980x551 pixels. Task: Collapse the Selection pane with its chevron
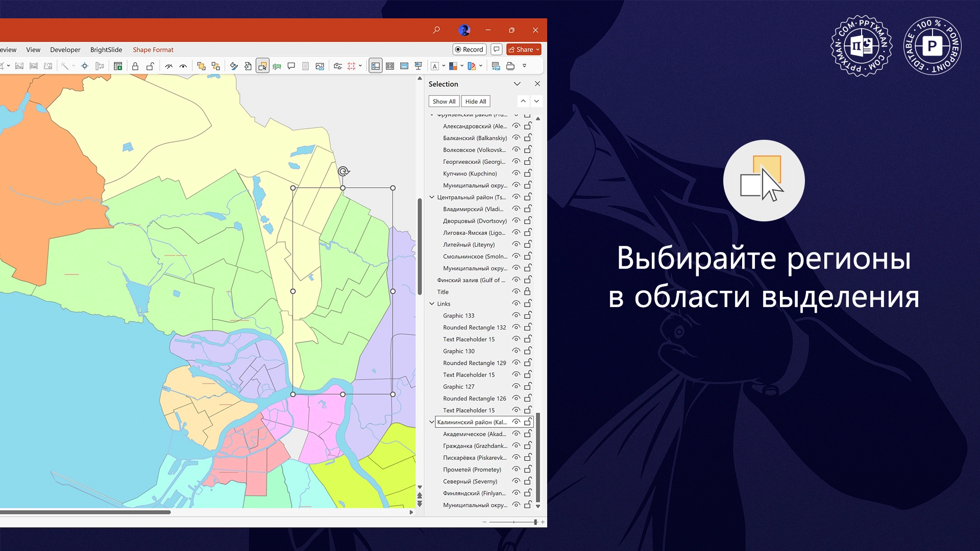click(518, 84)
